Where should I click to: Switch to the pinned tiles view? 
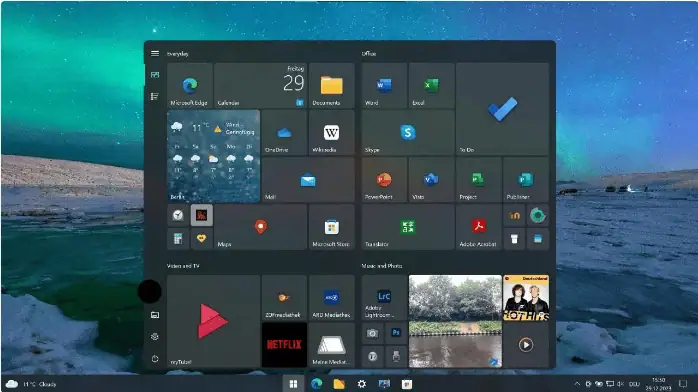(x=155, y=75)
